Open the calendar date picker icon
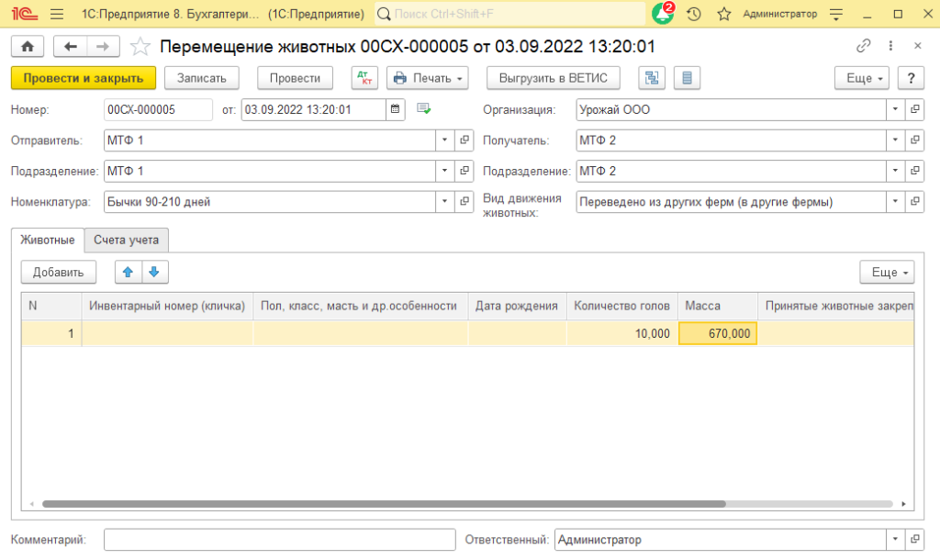This screenshot has height=560, width=940. tap(396, 109)
